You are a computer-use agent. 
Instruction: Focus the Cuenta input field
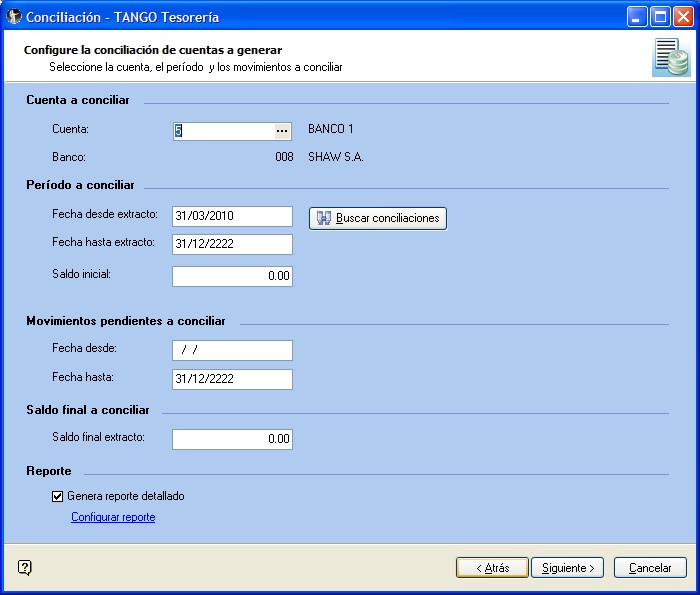click(222, 131)
